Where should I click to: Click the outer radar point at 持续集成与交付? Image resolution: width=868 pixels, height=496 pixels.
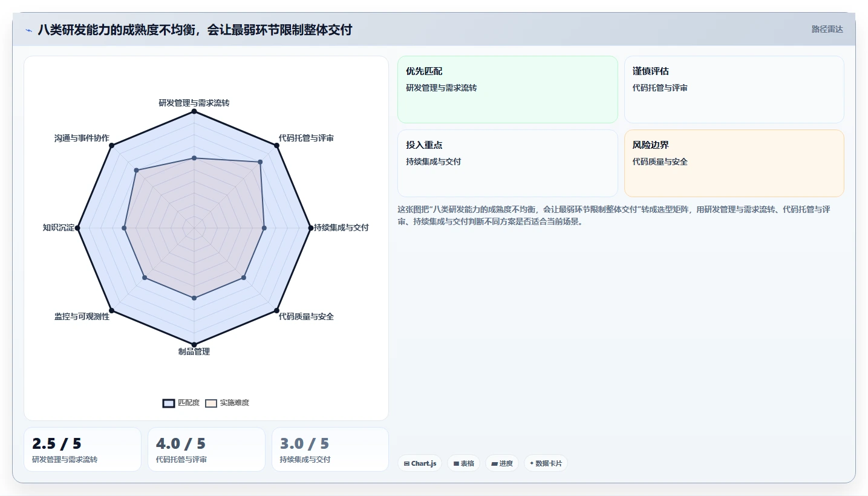311,228
